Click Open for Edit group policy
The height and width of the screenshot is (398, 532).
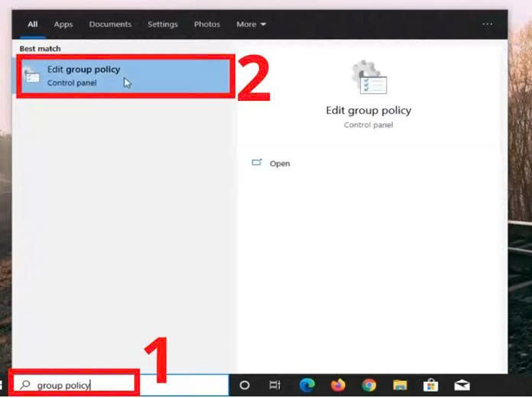click(x=279, y=163)
